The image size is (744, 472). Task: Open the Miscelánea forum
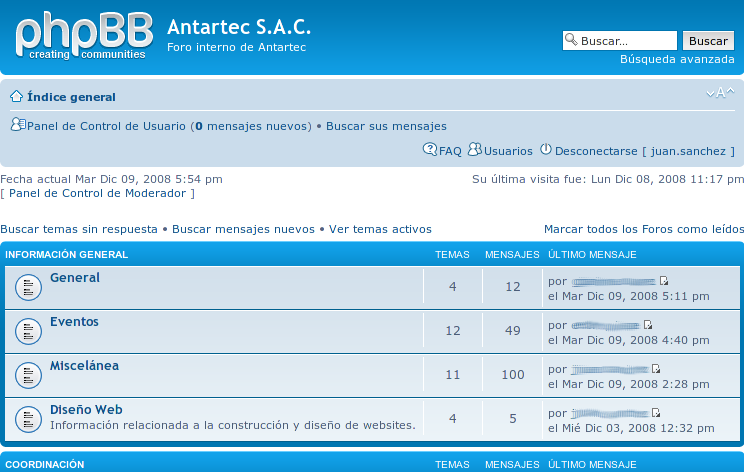tap(84, 366)
